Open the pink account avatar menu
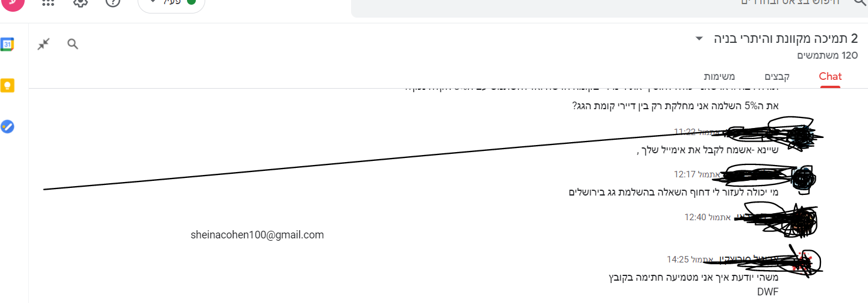Viewport: 868px width, 303px height. (x=13, y=3)
